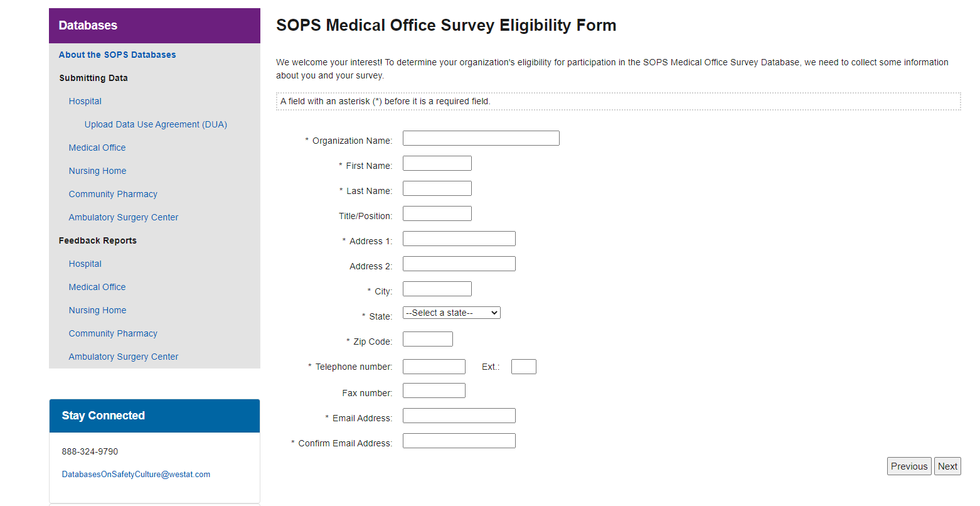Open Community Pharmacy under Submitting Data
The height and width of the screenshot is (506, 980).
tap(113, 194)
